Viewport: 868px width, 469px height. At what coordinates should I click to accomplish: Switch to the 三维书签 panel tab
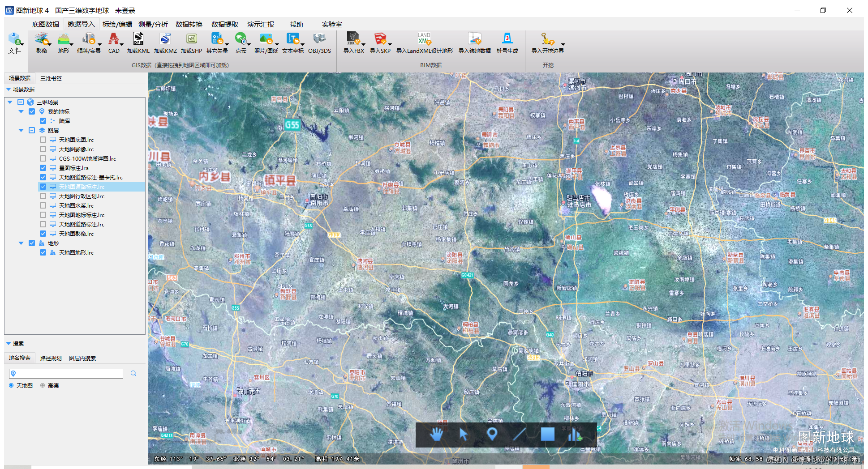[x=51, y=78]
